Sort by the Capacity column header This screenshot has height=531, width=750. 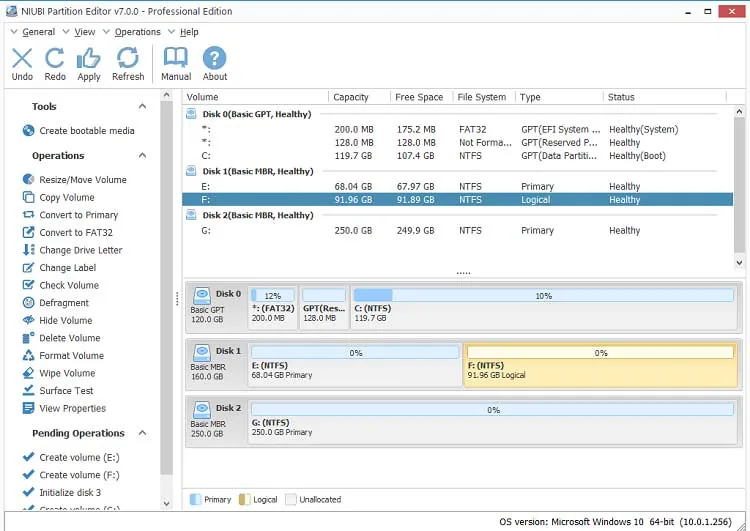(360, 97)
